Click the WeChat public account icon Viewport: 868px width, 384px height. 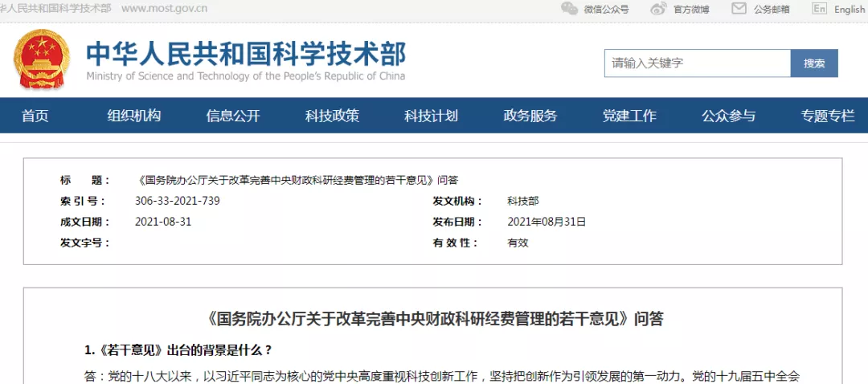[x=569, y=9]
